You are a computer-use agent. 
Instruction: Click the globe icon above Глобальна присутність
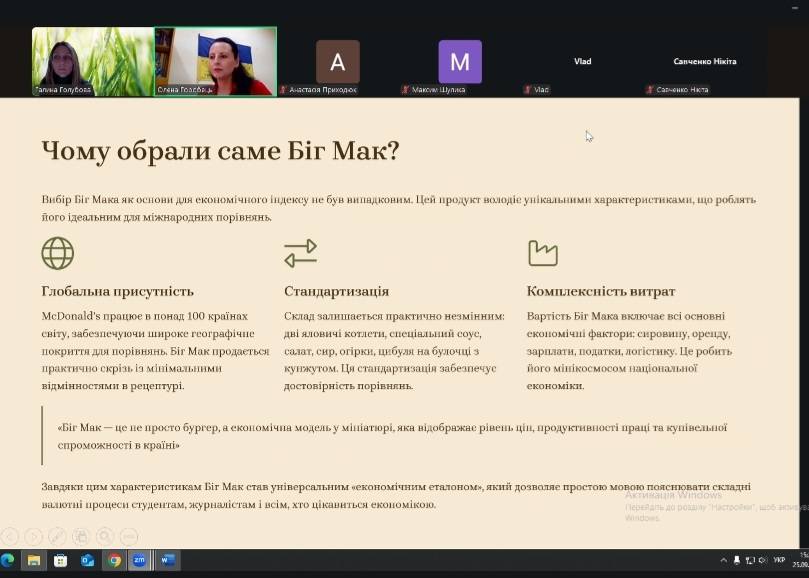tap(58, 253)
